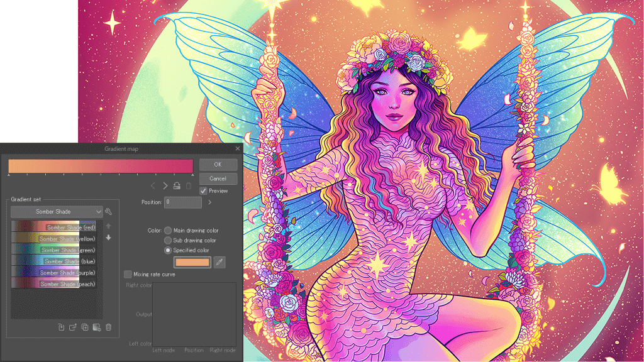Delete gradient using list trash icon
Screen dimensions: 644x362
click(x=108, y=327)
